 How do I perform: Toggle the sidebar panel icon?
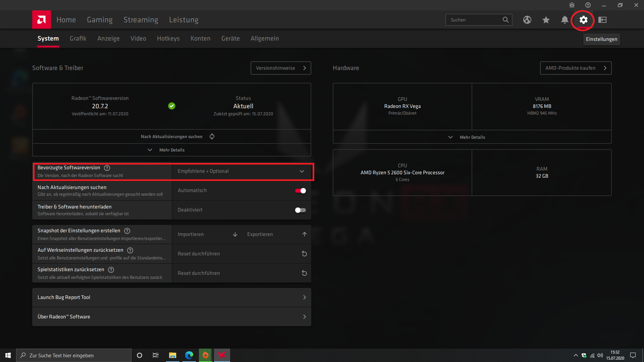tap(602, 20)
